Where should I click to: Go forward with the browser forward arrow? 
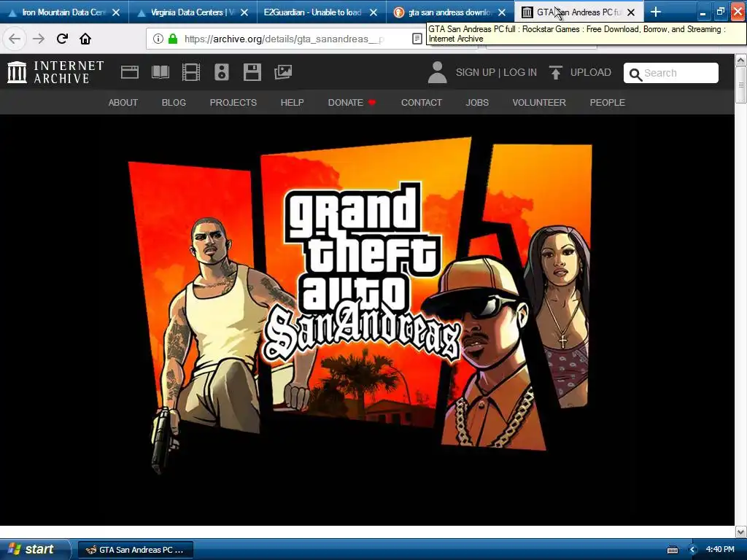pos(38,39)
